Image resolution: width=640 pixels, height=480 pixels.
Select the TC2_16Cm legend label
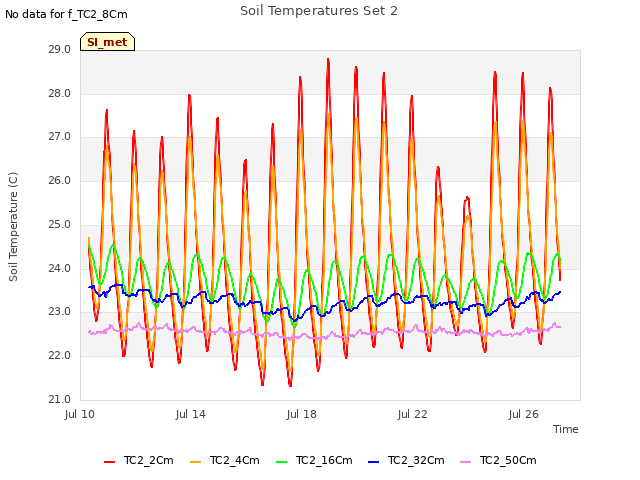324,460
